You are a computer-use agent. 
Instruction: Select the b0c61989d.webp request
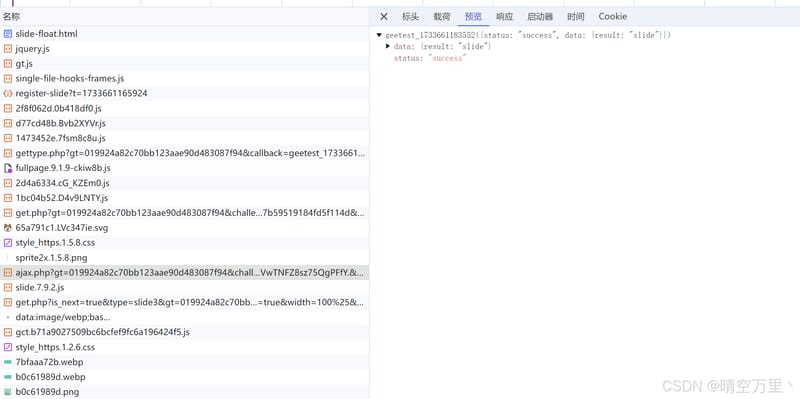185,377
